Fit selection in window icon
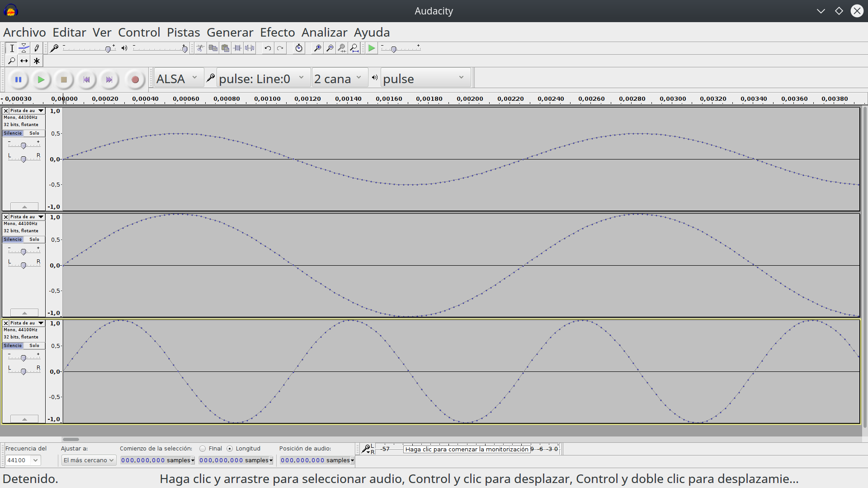868x488 pixels. pos(342,48)
